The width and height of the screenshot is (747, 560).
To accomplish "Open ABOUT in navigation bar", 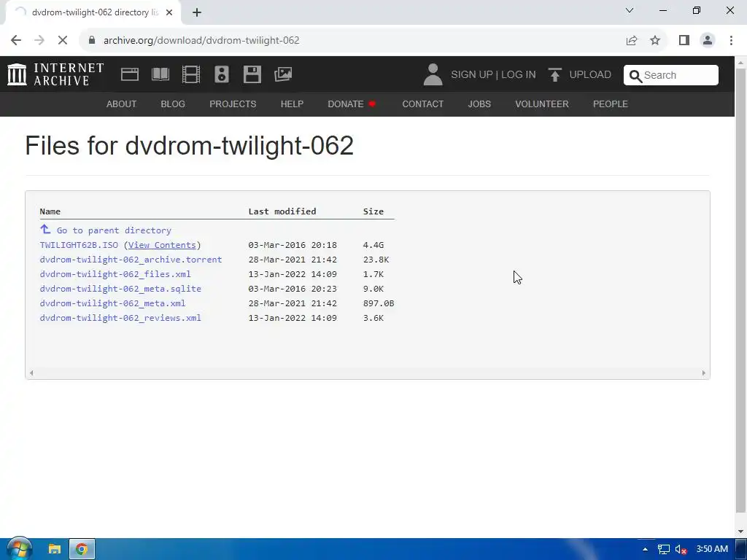I will (122, 104).
